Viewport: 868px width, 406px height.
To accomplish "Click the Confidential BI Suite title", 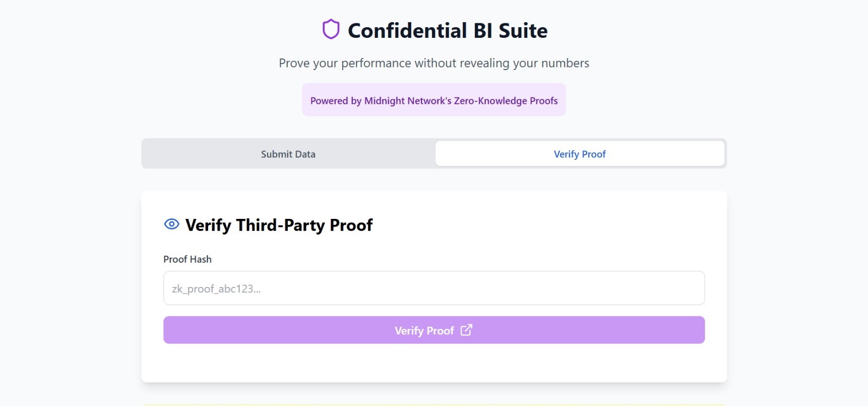I will pyautogui.click(x=447, y=31).
